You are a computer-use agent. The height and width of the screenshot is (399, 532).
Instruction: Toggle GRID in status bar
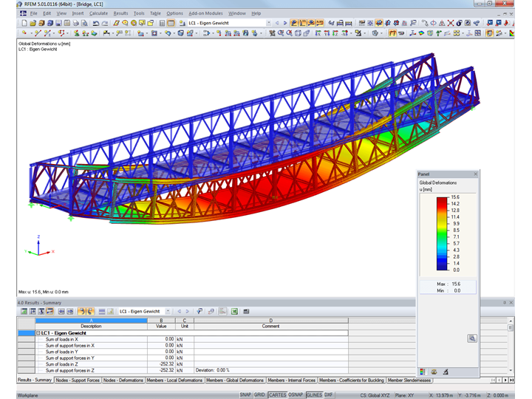click(259, 395)
